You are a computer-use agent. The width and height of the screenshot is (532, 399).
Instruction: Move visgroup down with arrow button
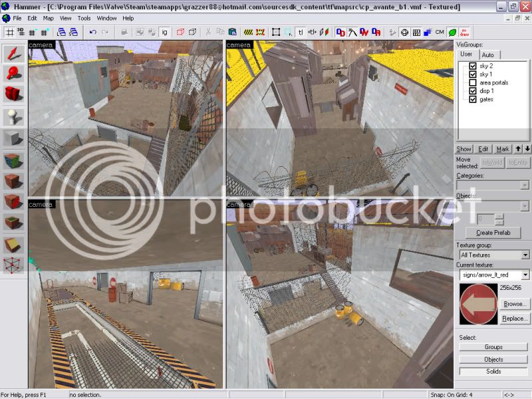pos(527,149)
